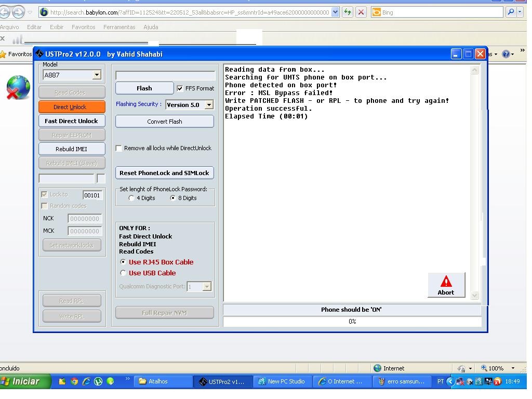Open the Ferramentas menu

click(119, 27)
